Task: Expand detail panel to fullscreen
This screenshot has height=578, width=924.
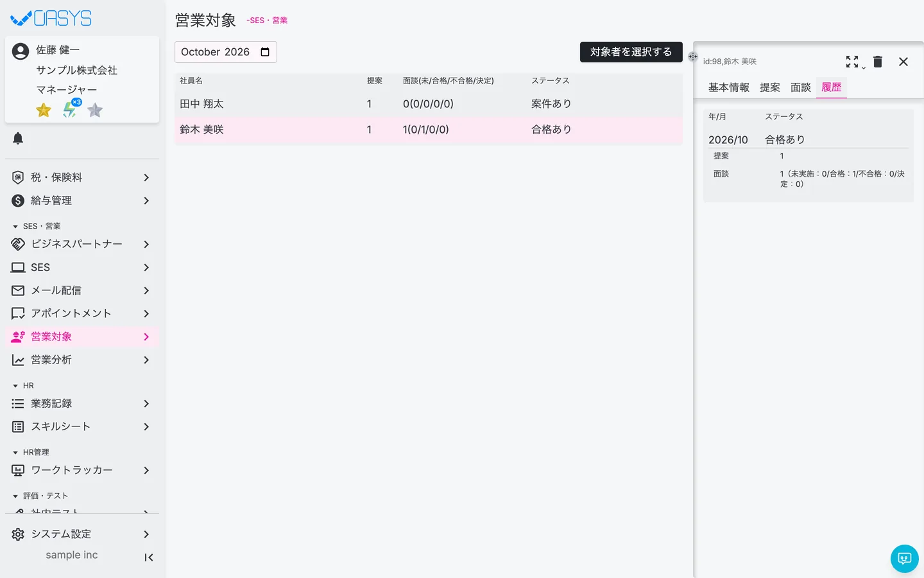Action: point(852,62)
